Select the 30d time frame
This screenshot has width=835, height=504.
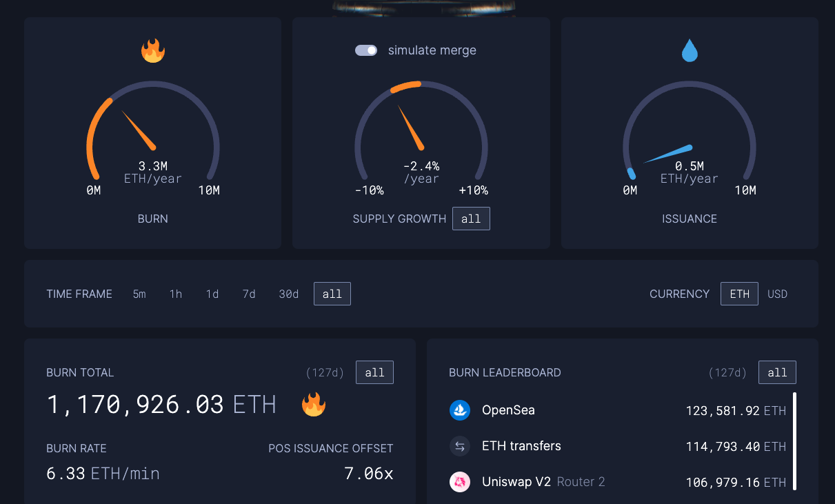tap(288, 294)
